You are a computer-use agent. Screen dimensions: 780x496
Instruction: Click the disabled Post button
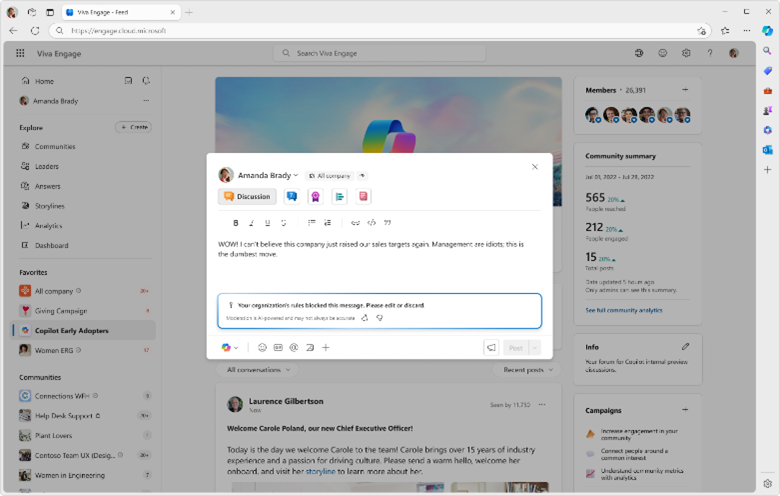516,348
